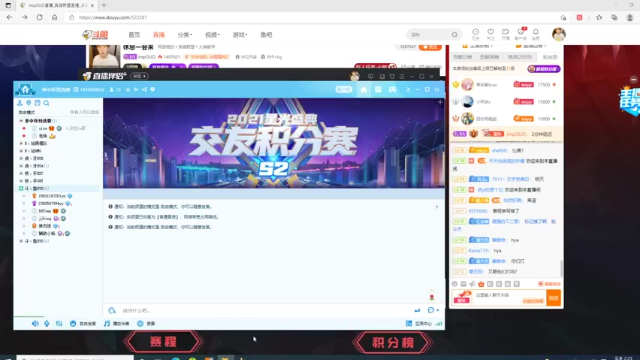
Task: Collapse the highlighted channel with green box
Action: coord(21,188)
